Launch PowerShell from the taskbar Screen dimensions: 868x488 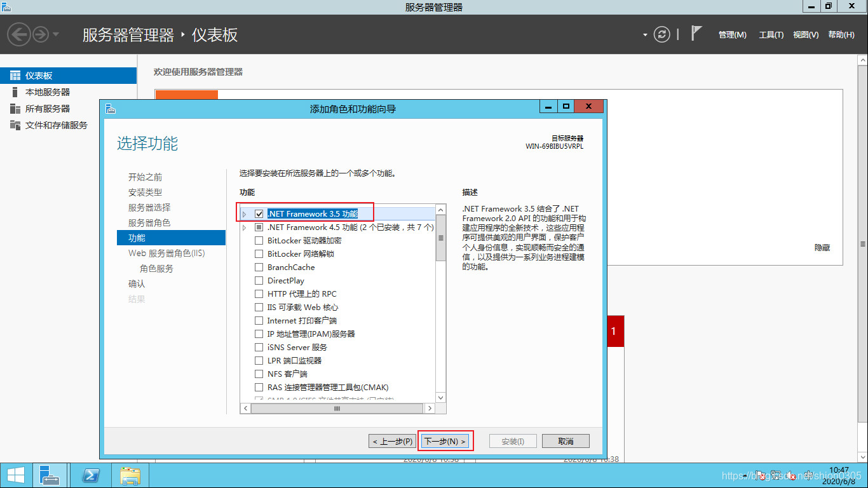tap(91, 475)
